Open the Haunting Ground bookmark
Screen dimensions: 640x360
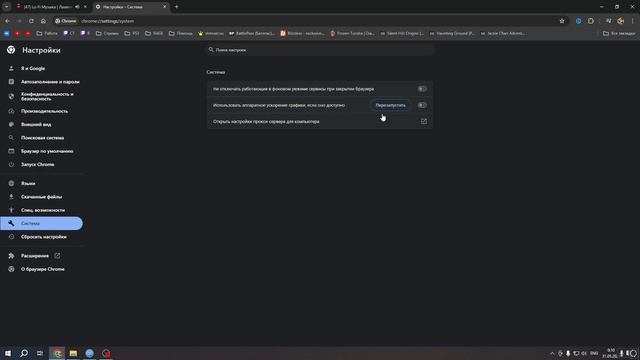coord(452,33)
